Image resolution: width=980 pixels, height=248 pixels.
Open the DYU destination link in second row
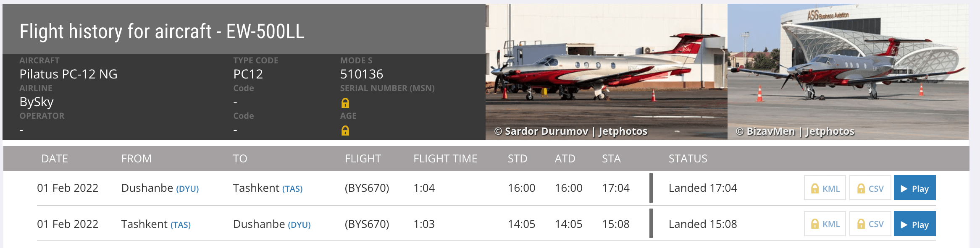tap(299, 225)
